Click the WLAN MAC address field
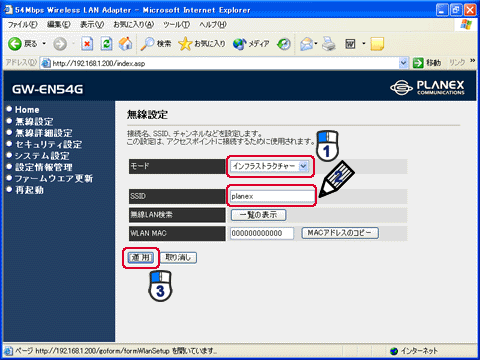The height and width of the screenshot is (360, 480). pos(262,233)
